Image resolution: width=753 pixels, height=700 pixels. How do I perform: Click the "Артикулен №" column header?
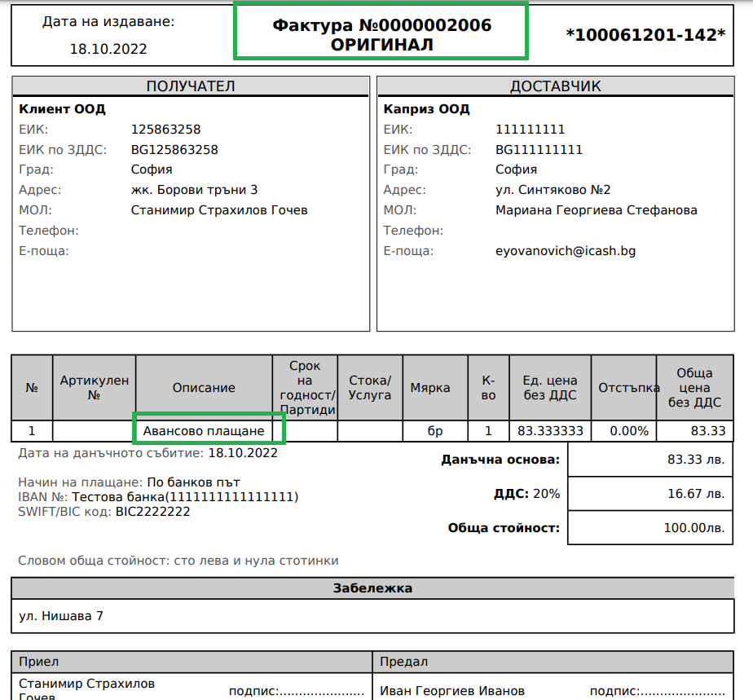[x=95, y=388]
